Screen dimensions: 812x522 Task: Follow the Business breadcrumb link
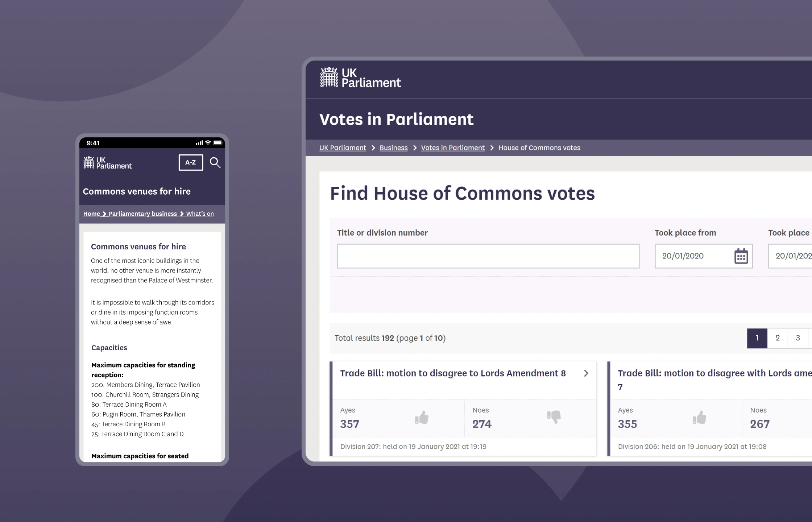[x=394, y=148]
